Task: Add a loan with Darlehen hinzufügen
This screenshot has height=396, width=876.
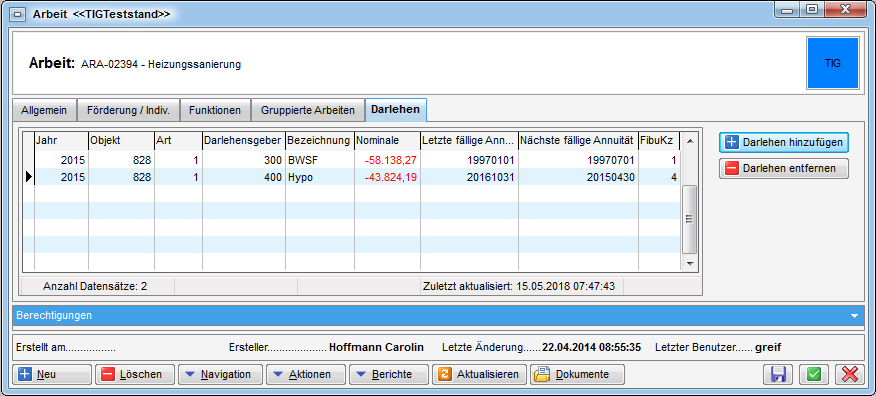Action: point(784,142)
